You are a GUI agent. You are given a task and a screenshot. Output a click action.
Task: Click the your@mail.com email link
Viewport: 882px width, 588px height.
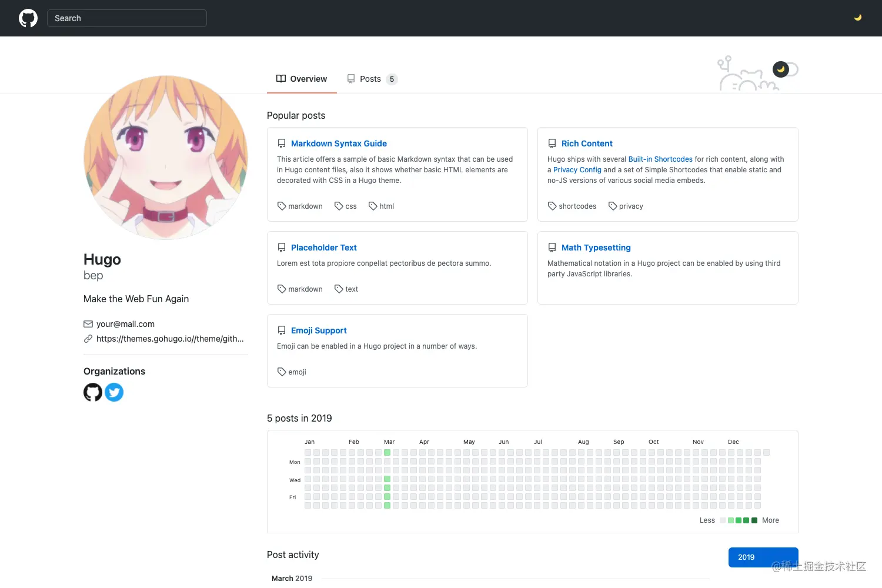click(125, 324)
